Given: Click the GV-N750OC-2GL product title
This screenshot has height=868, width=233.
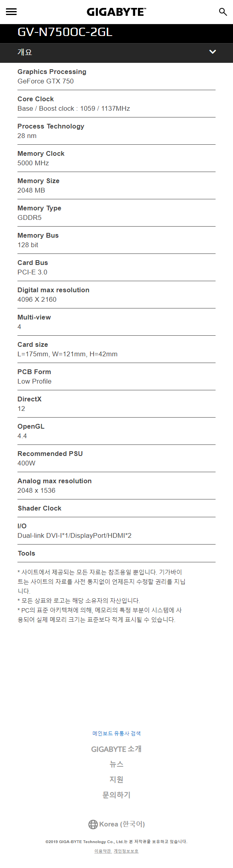Looking at the screenshot, I should [65, 32].
